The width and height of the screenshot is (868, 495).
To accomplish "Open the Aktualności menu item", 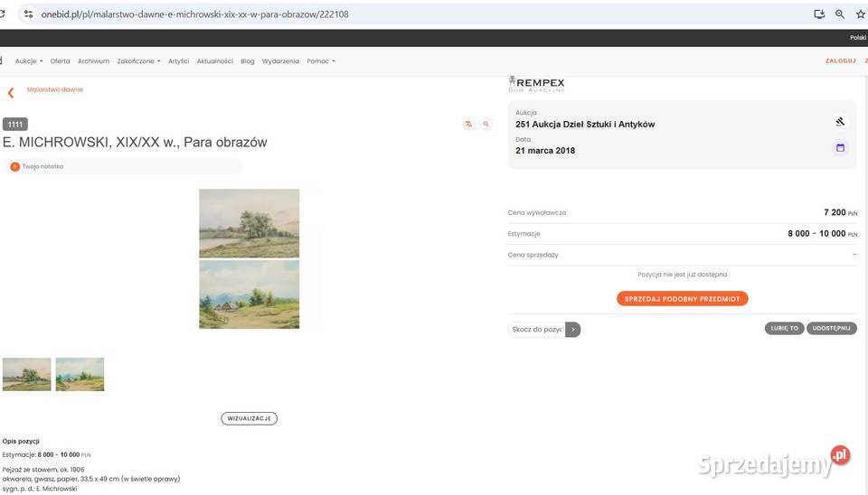I will [x=215, y=61].
